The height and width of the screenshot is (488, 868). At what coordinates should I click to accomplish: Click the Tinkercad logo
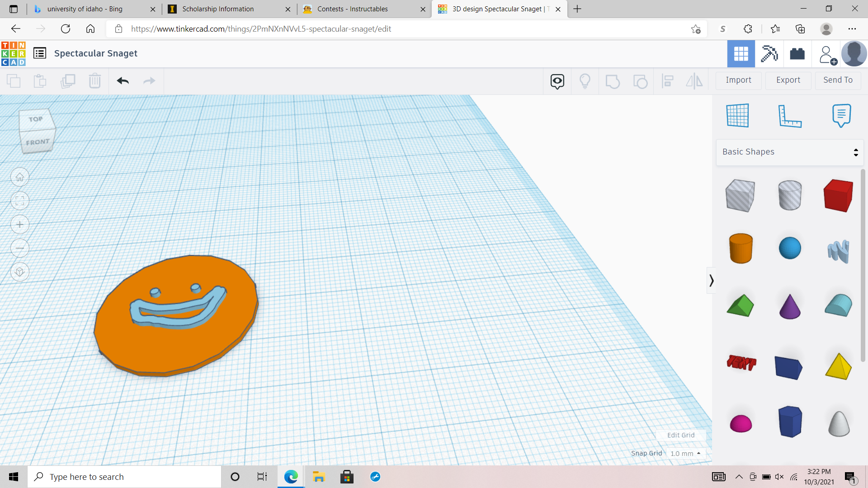pos(14,54)
